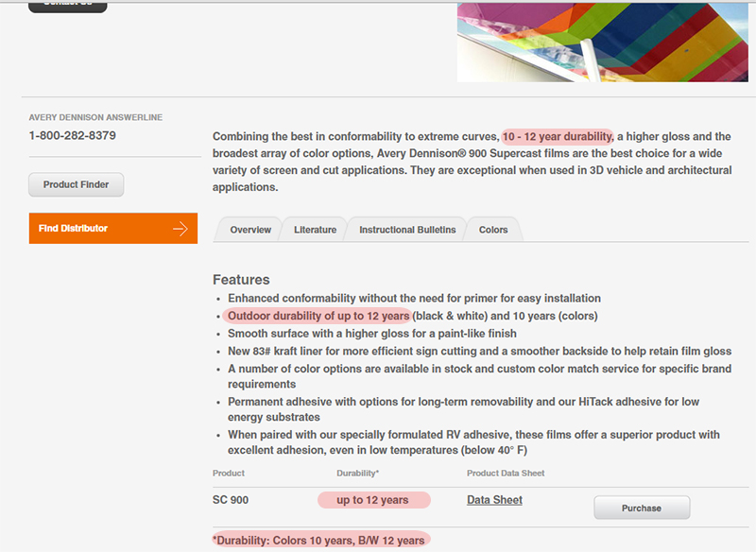
Task: Click the Purchase button
Action: click(642, 508)
